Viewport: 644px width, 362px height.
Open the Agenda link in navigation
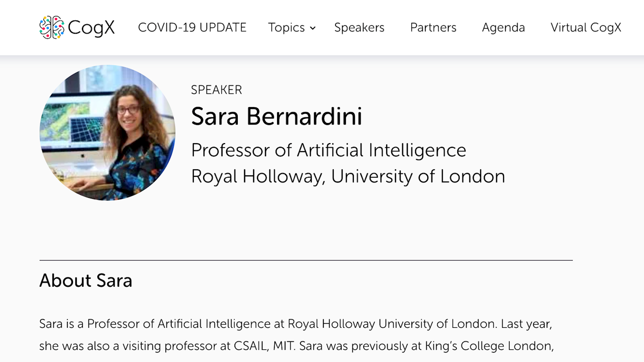(503, 28)
